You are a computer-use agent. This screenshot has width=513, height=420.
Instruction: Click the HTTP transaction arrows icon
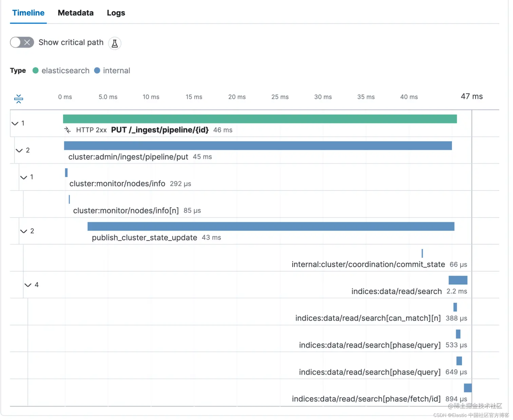tap(68, 130)
